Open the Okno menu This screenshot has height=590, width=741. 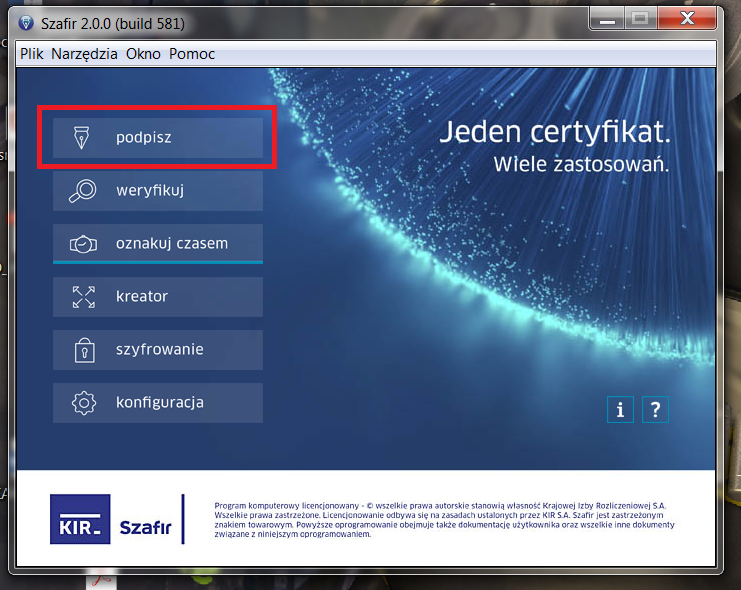(143, 54)
